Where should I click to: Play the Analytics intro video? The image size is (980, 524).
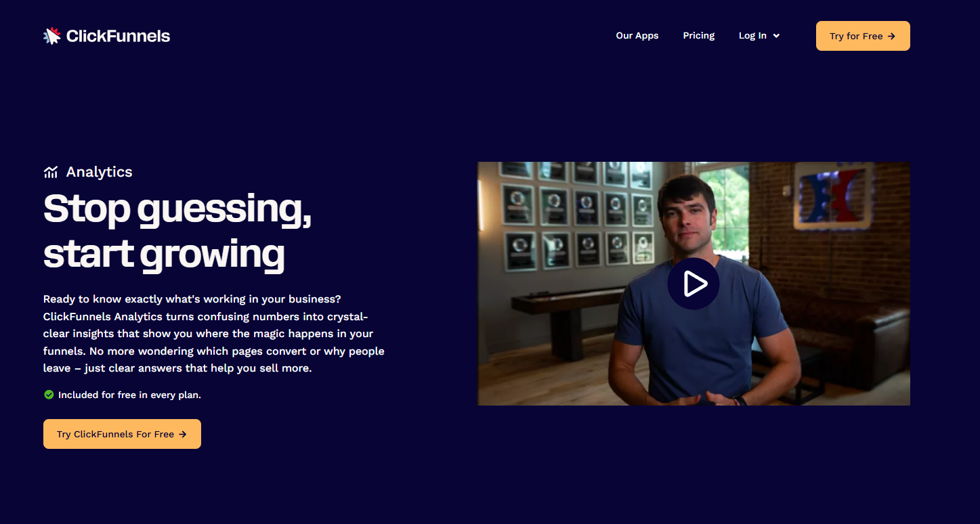(x=693, y=284)
